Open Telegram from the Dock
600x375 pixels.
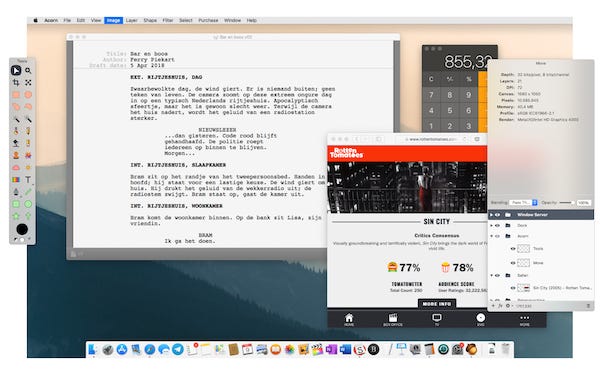[x=178, y=349]
